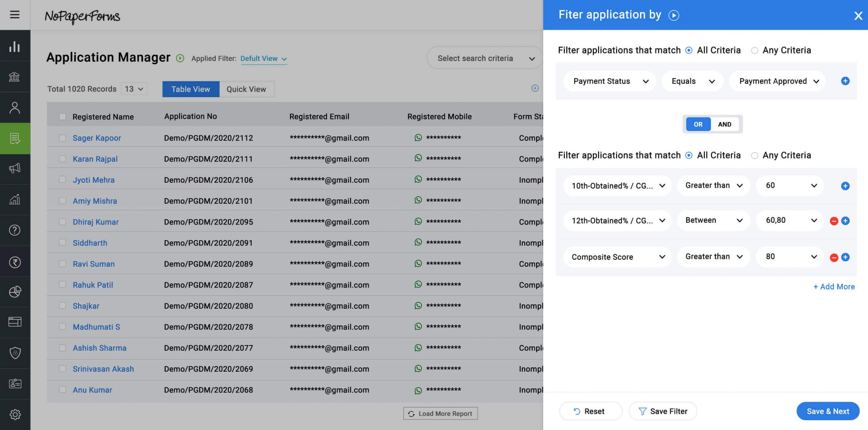Open the Defult View applied filter link
Viewport: 868px width, 430px height.
[259, 58]
